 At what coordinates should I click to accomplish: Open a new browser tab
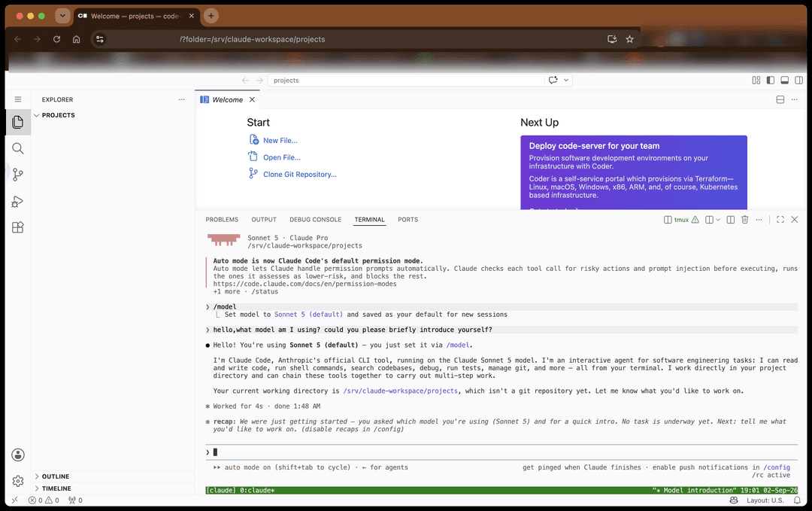tap(211, 16)
